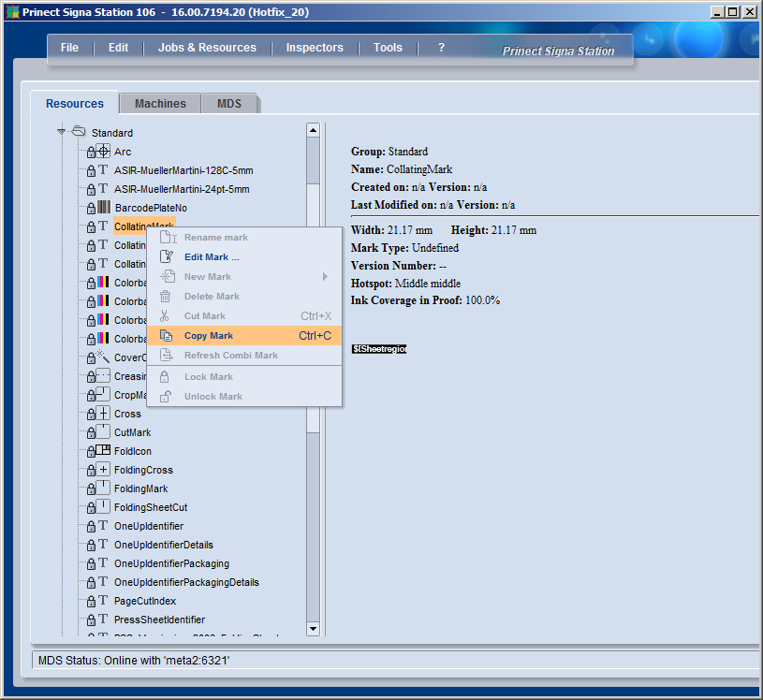The width and height of the screenshot is (763, 700).
Task: Select ASIR-MuellerMartini-24pt-5mm in tree
Action: 182,189
